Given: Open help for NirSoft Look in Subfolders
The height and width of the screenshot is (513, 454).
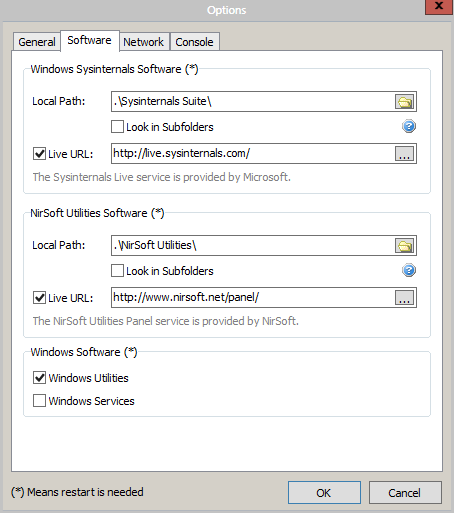Looking at the screenshot, I should (x=409, y=270).
